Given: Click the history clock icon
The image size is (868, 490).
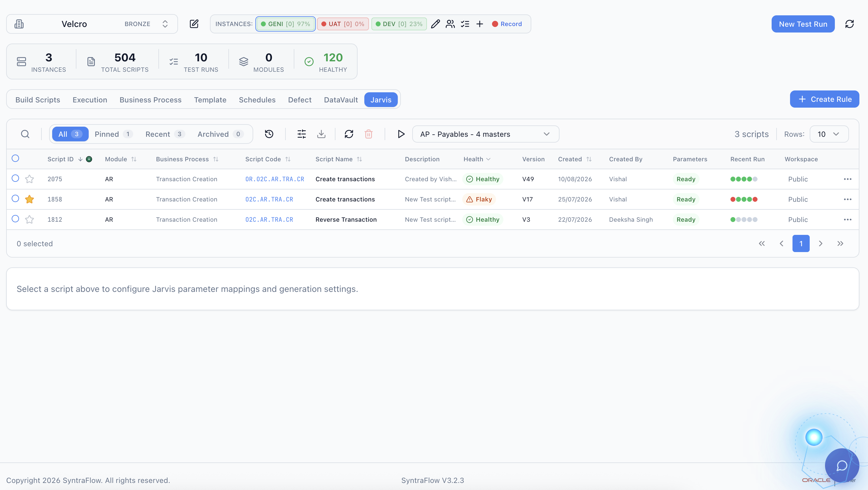Looking at the screenshot, I should (x=269, y=134).
